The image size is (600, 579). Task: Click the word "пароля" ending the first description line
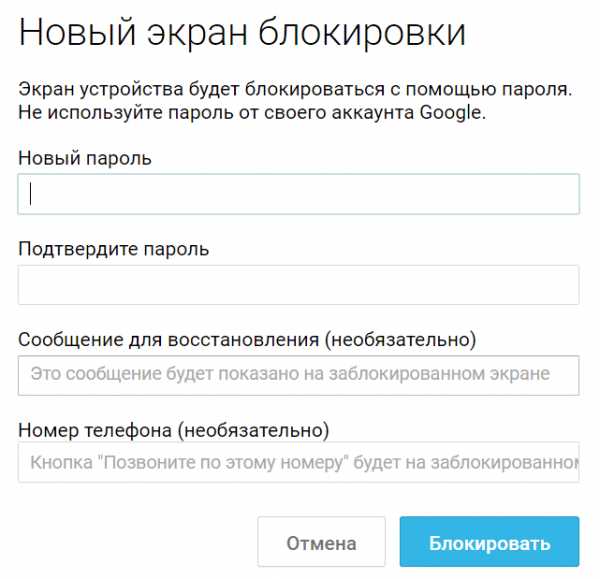(542, 90)
